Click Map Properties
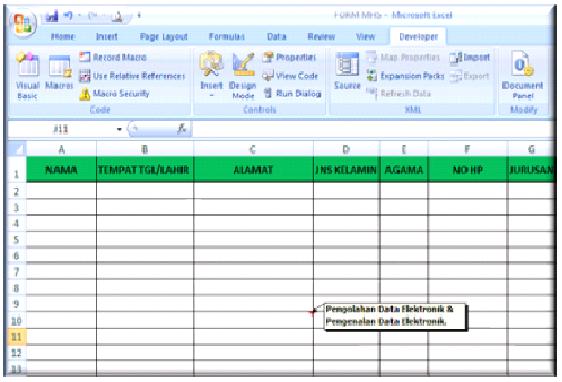This screenshot has width=562, height=382. (x=403, y=57)
